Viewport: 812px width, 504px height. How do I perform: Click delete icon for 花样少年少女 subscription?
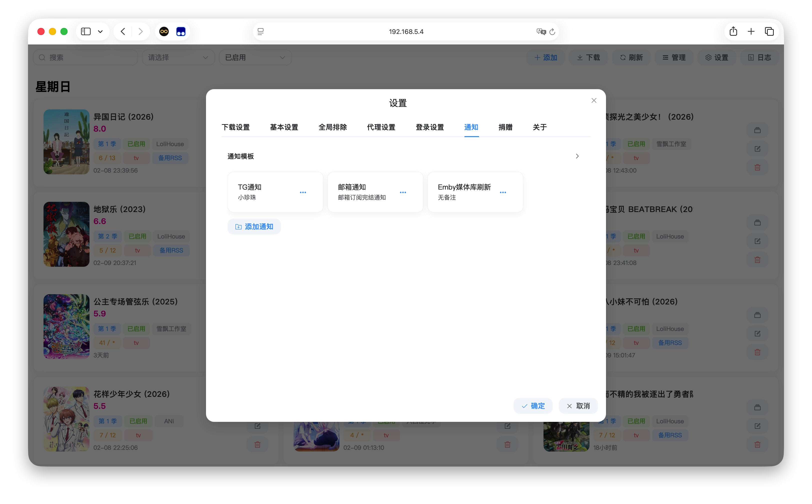point(257,444)
